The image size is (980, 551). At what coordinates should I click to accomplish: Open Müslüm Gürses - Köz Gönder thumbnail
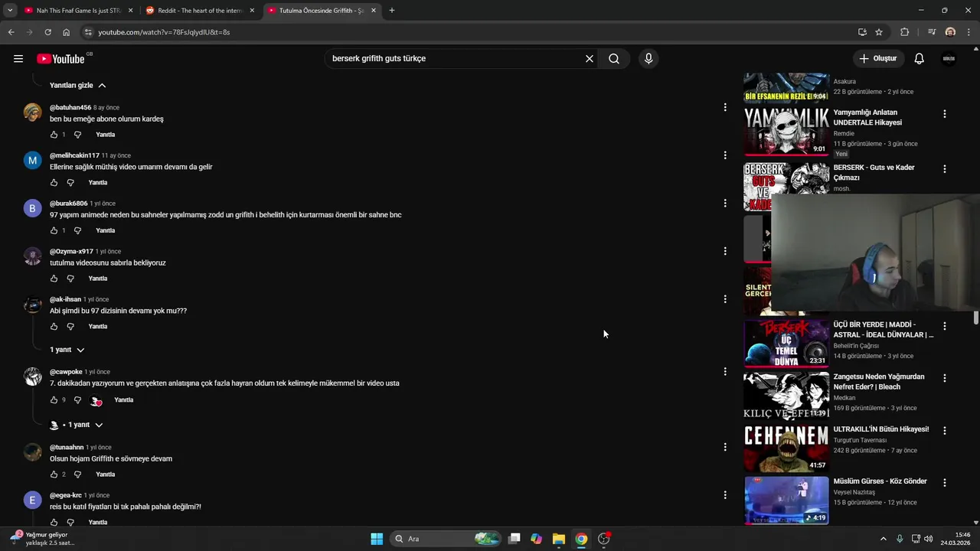point(786,500)
